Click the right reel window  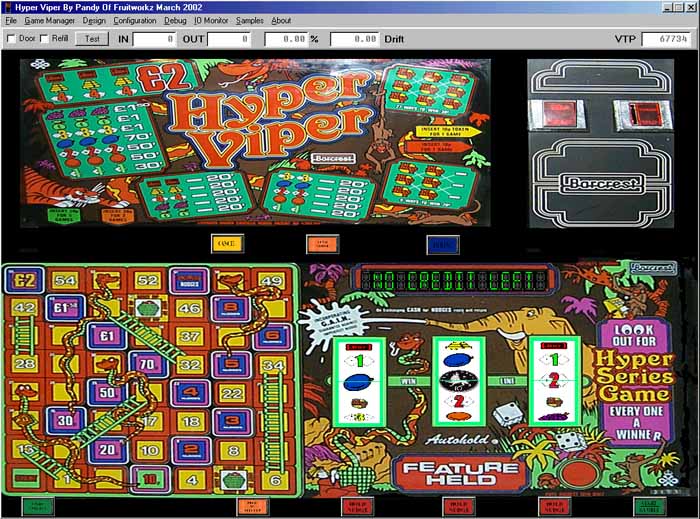pyautogui.click(x=554, y=382)
